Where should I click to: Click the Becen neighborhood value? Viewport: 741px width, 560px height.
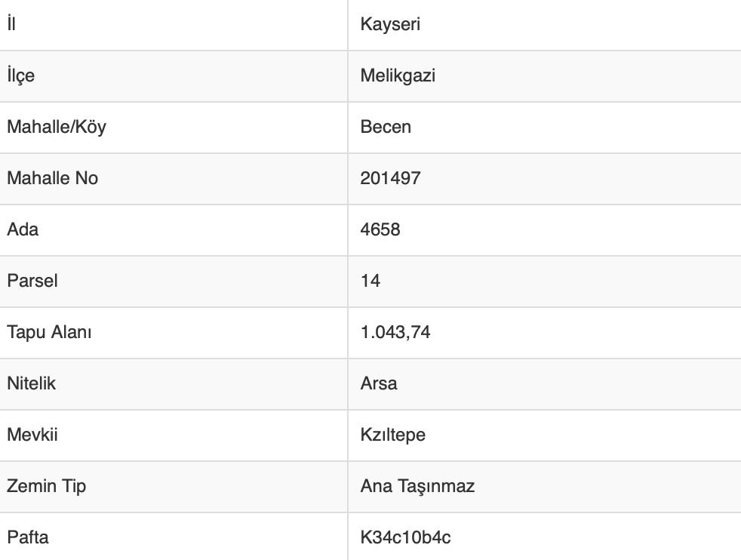(x=385, y=127)
